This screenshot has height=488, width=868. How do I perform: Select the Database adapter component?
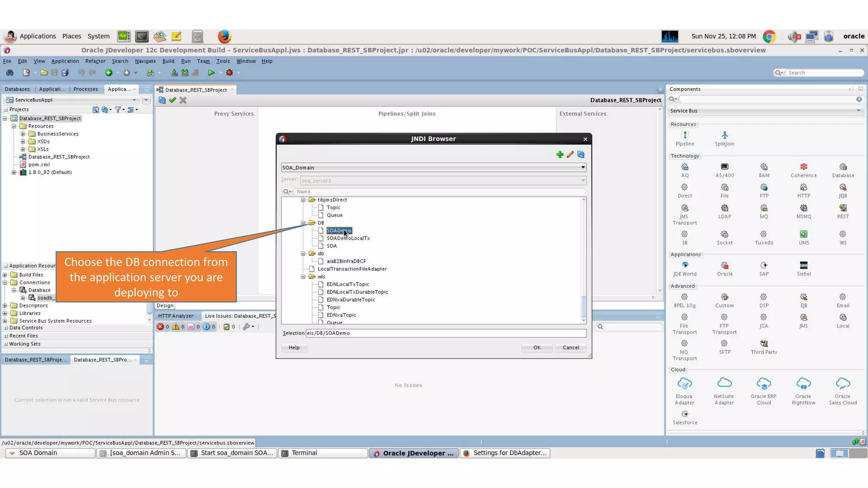tap(843, 170)
